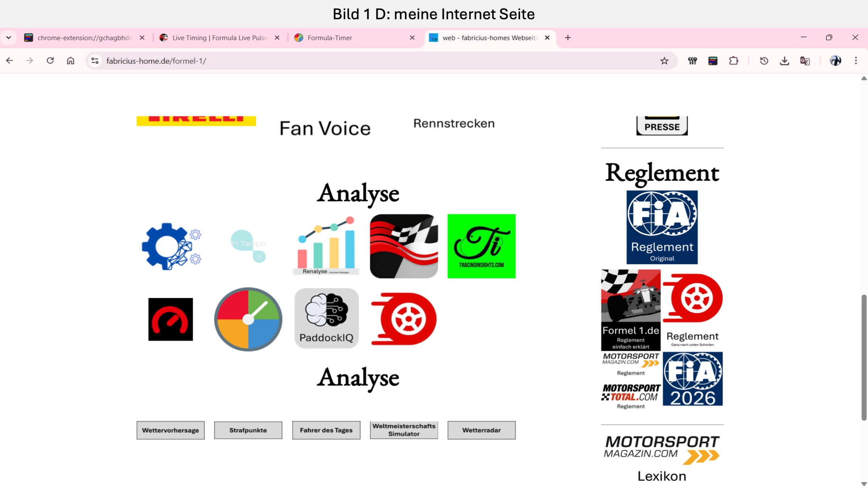Go forward to next page

[30, 61]
